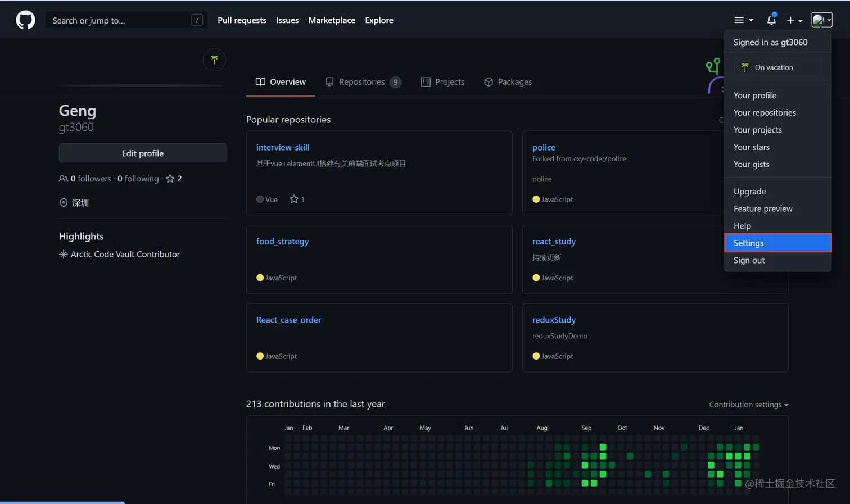Click the star icon on interview-skill repo
This screenshot has height=504, width=850.
(293, 199)
